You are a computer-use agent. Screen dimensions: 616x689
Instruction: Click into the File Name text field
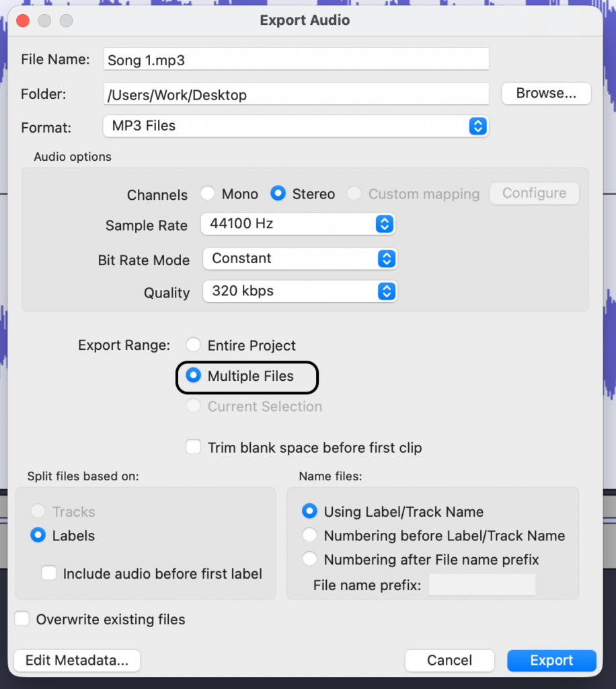(x=296, y=60)
